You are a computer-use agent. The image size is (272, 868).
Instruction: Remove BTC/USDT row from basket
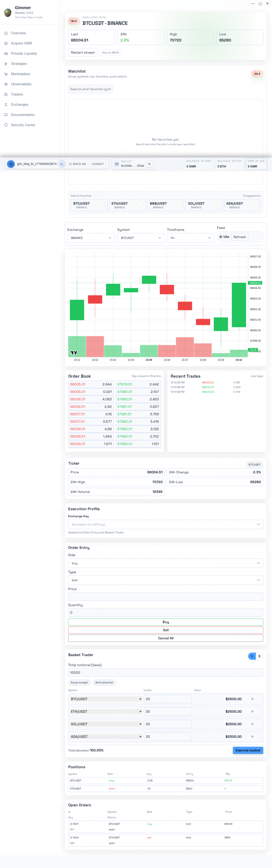(x=252, y=699)
